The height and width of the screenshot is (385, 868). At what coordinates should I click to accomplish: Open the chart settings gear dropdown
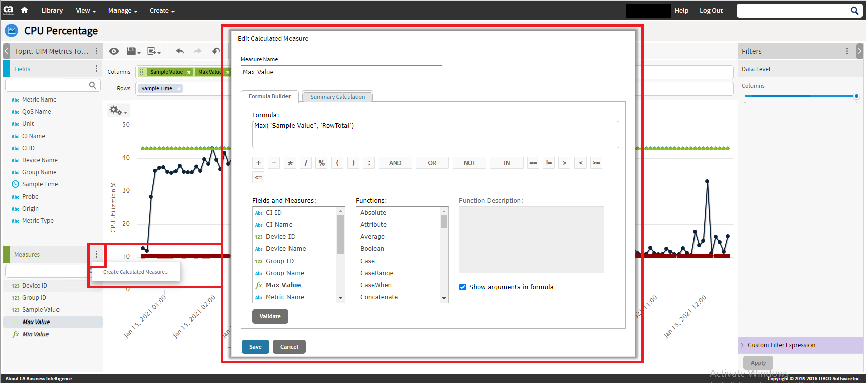coord(118,111)
